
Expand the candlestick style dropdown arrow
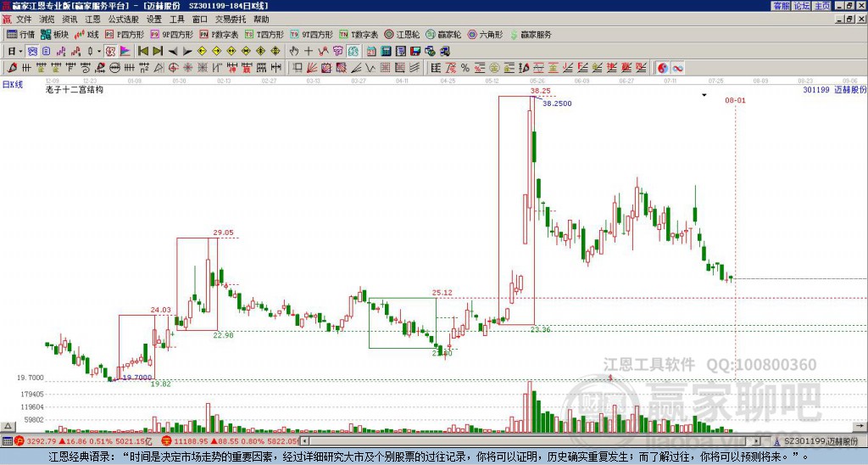(98, 51)
